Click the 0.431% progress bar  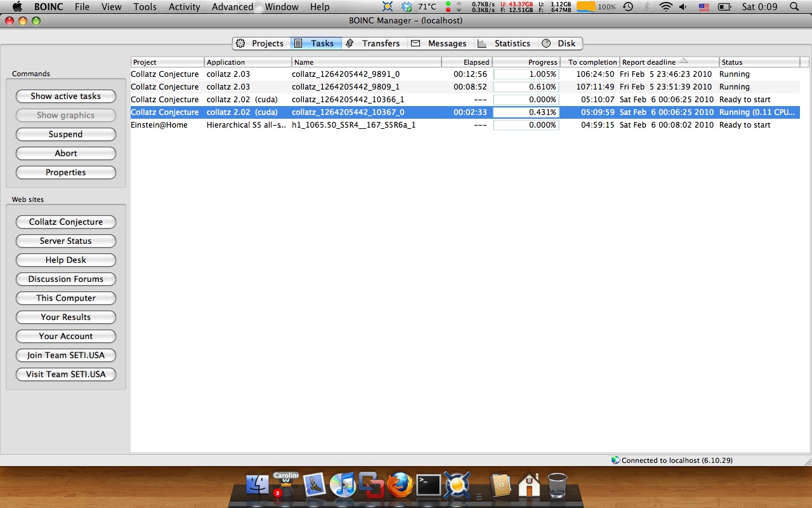pos(526,112)
